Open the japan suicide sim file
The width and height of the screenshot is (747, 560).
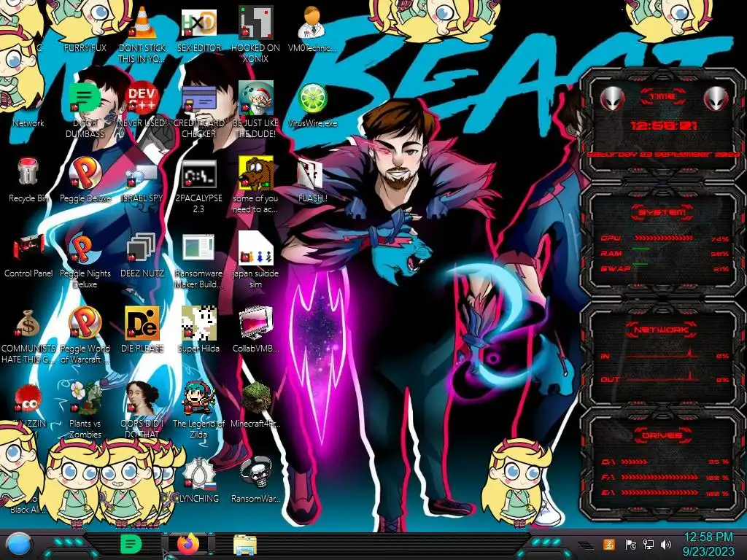point(256,248)
